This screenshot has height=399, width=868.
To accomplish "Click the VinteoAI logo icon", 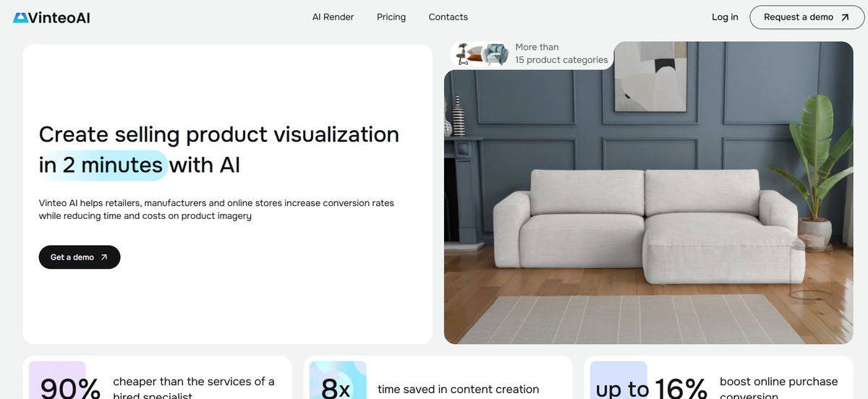I will click(x=20, y=17).
